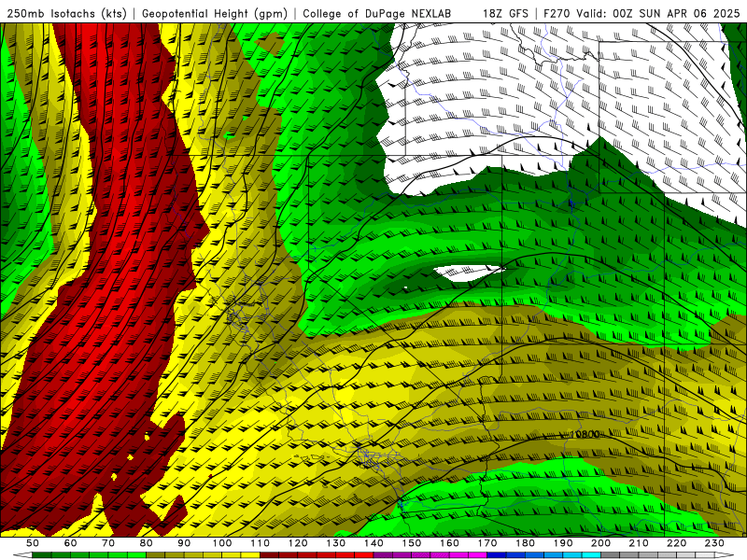The height and width of the screenshot is (560, 747).
Task: Click the '250mb Isotachs (kts)' title text
Action: (x=66, y=14)
